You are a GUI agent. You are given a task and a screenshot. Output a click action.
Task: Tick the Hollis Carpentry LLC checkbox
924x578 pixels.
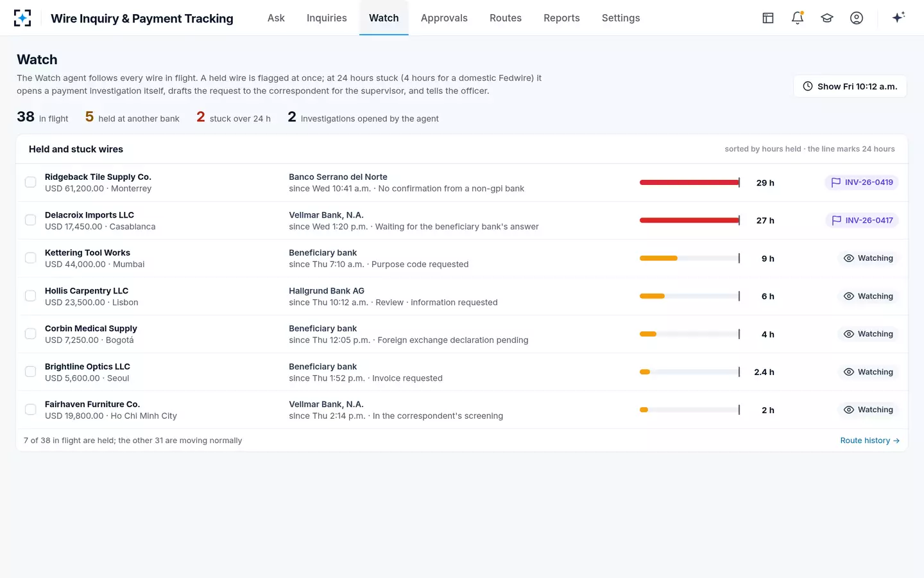point(30,296)
